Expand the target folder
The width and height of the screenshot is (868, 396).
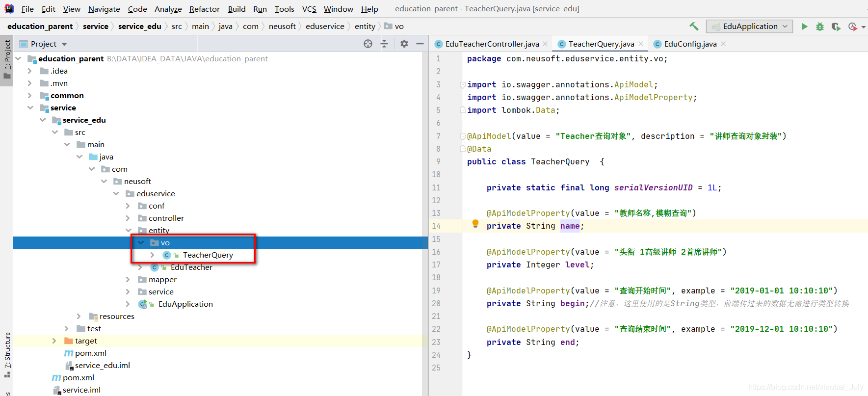click(x=54, y=341)
